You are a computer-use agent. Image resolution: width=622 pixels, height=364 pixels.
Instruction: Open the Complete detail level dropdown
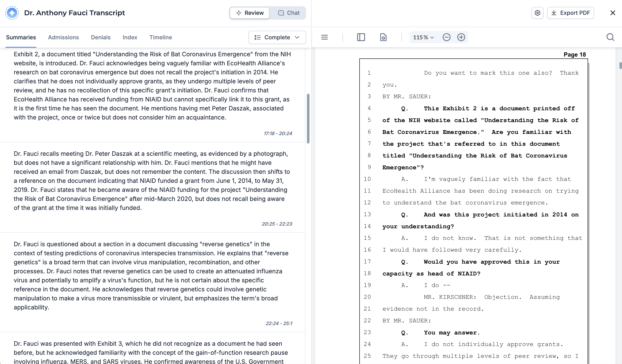pos(277,37)
